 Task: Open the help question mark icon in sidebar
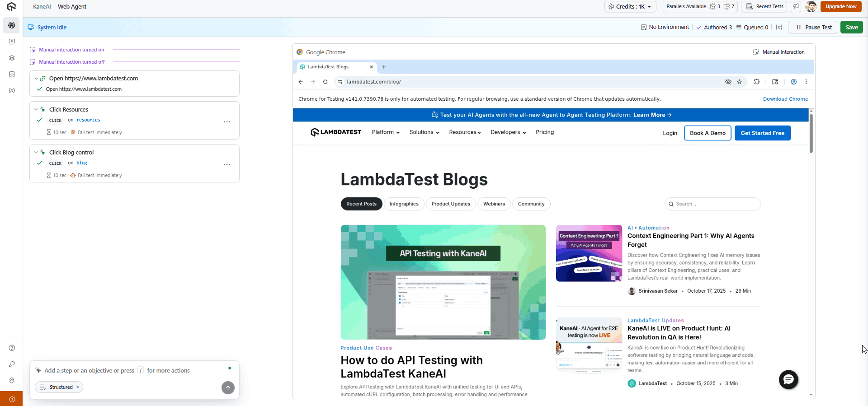12,348
